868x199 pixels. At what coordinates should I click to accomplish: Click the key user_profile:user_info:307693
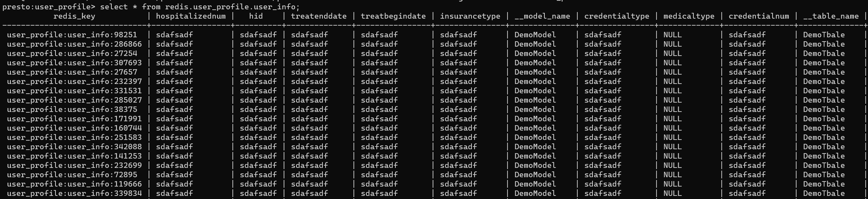point(74,63)
